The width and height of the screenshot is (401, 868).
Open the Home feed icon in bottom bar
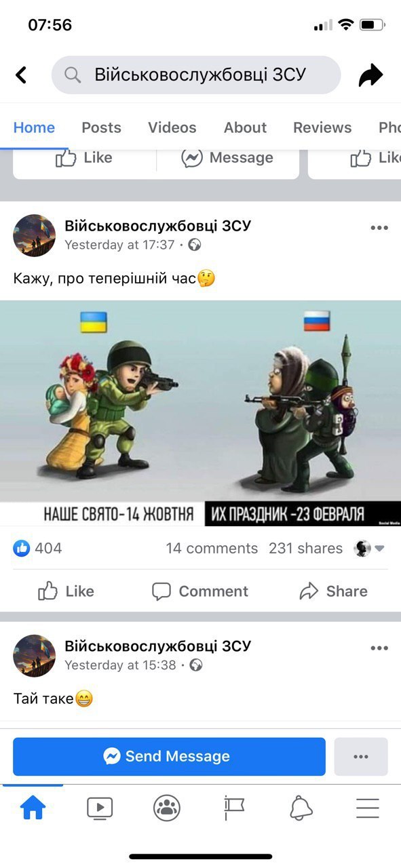tap(33, 808)
